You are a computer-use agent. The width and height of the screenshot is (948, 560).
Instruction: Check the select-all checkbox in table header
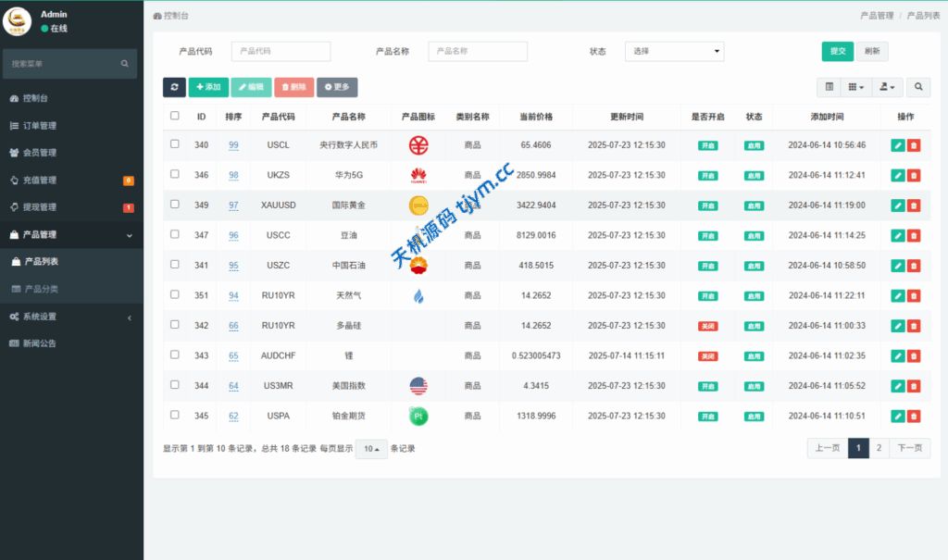coord(175,116)
